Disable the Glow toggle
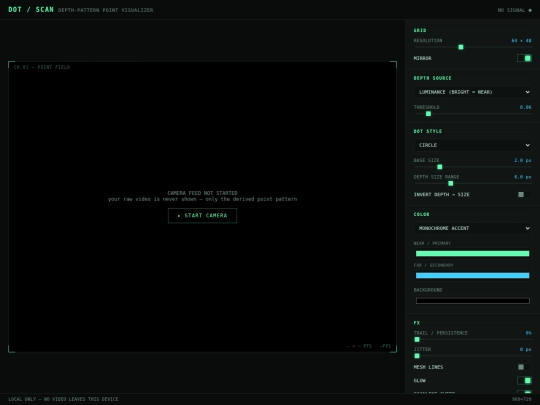Viewport: 540px width, 405px height. 524,381
